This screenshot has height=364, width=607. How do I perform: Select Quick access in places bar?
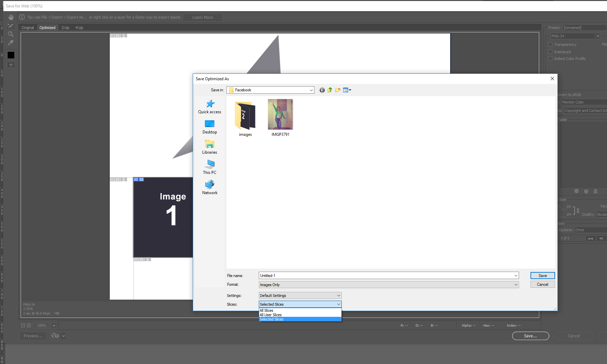(210, 107)
